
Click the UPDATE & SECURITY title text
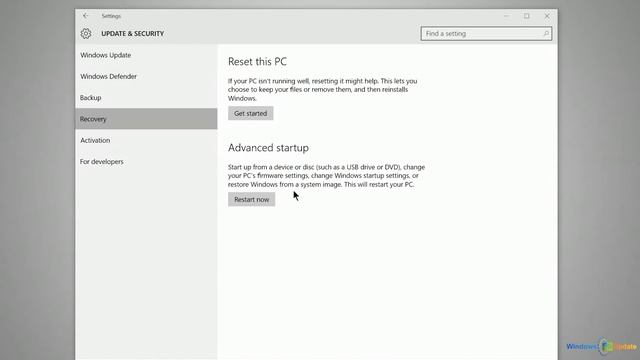click(133, 33)
